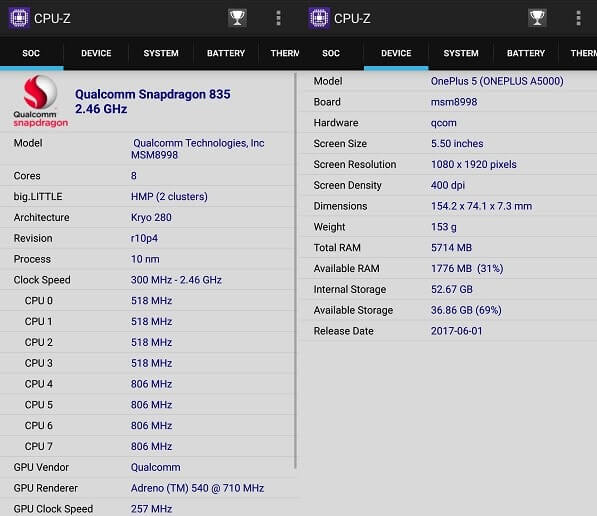This screenshot has width=597, height=516.
Task: Select DEVICE tab in right screen
Action: (x=396, y=53)
